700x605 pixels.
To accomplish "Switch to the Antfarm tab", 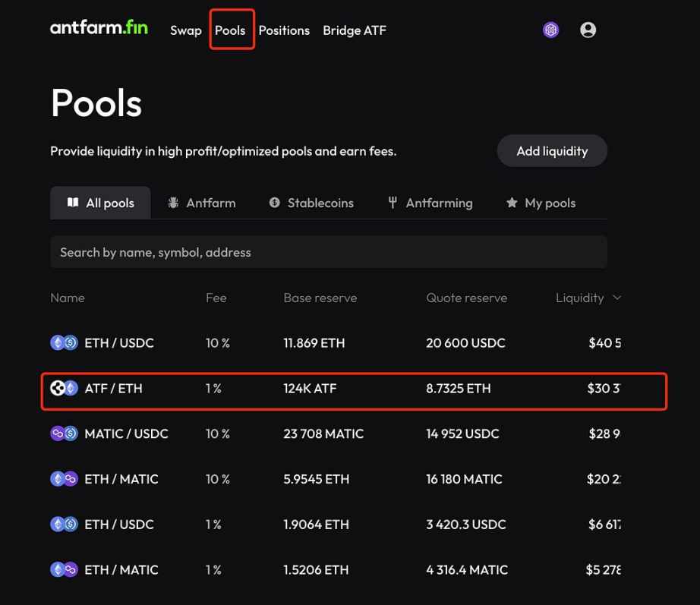I will [201, 203].
